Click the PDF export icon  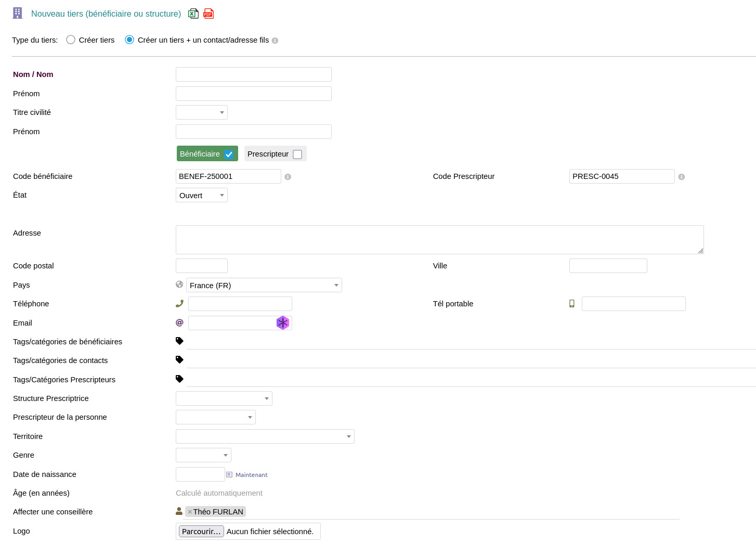point(208,14)
